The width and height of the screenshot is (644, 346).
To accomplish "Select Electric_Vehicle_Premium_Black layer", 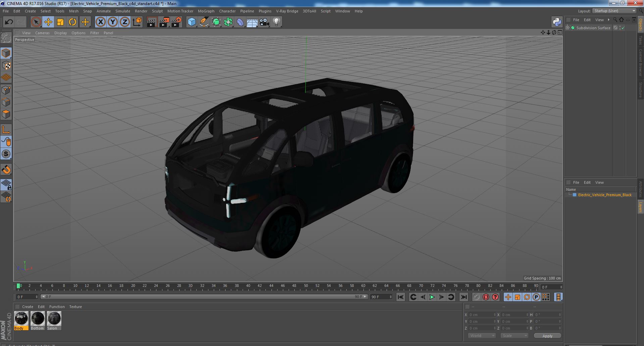I will click(x=604, y=195).
